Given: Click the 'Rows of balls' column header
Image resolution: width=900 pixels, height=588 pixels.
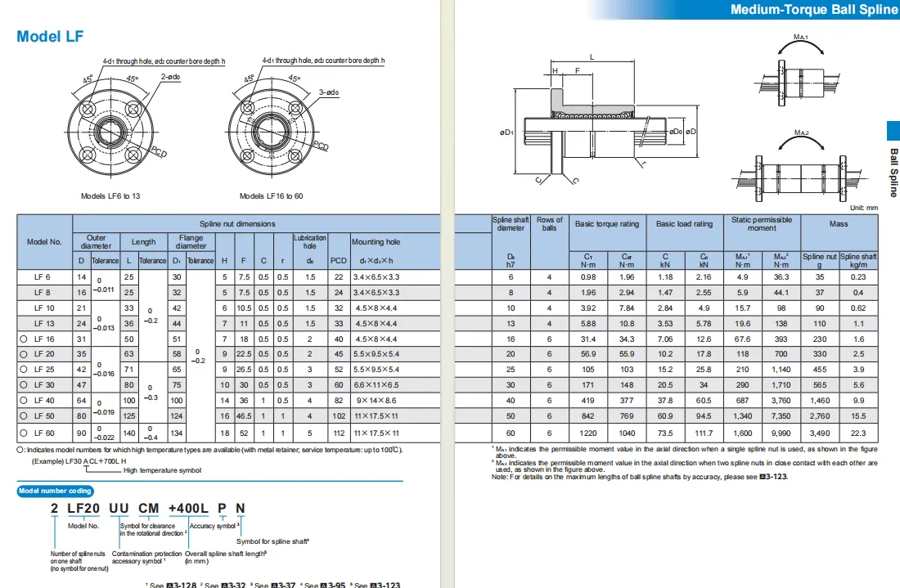Looking at the screenshot, I should pos(549,224).
